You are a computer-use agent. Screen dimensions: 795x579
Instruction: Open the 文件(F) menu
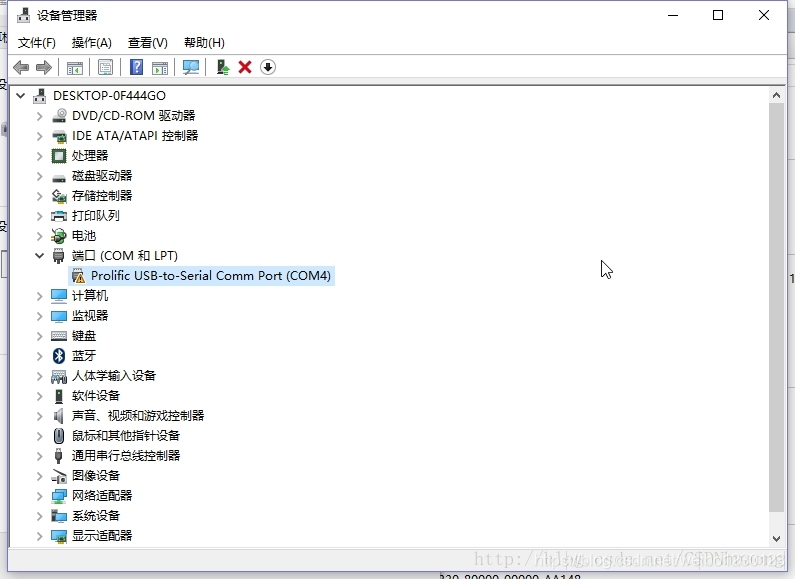click(x=37, y=43)
